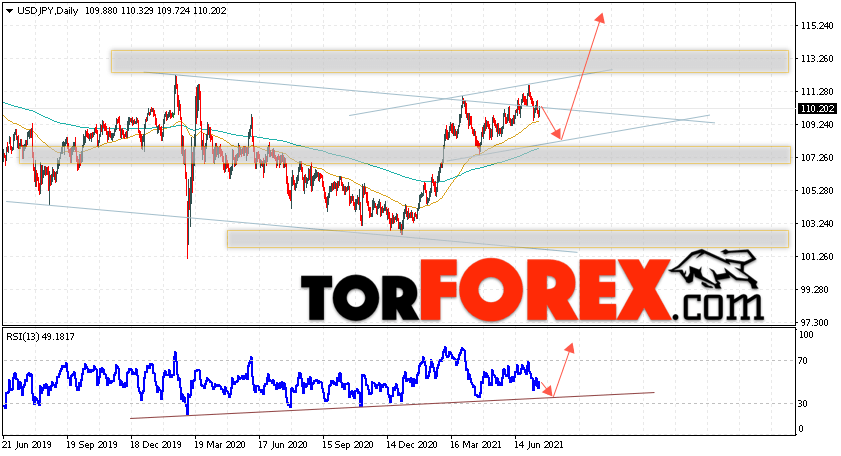This screenshot has height=456, width=841.
Task: Select the 16 Mar 2021 date label
Action: pos(476,445)
